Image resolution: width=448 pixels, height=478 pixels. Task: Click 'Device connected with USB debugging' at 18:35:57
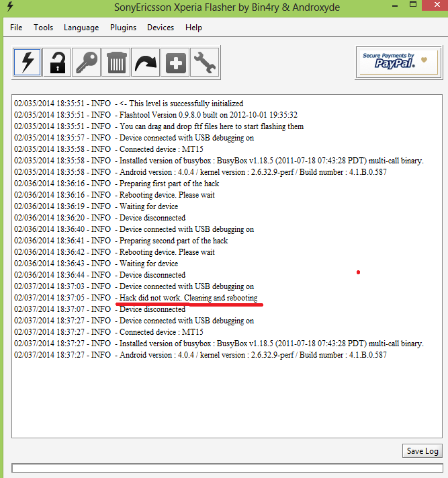tap(134, 138)
